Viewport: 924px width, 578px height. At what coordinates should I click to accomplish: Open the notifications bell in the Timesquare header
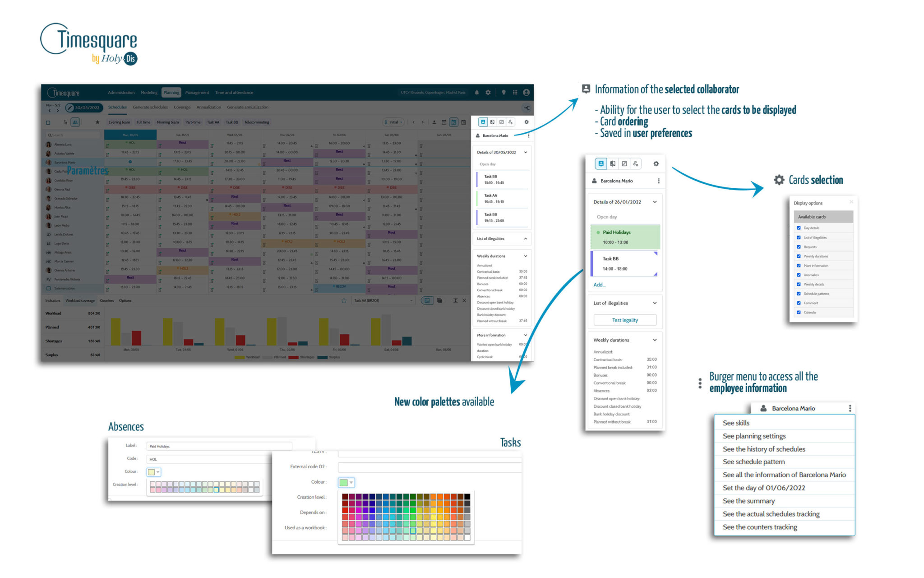click(x=476, y=93)
